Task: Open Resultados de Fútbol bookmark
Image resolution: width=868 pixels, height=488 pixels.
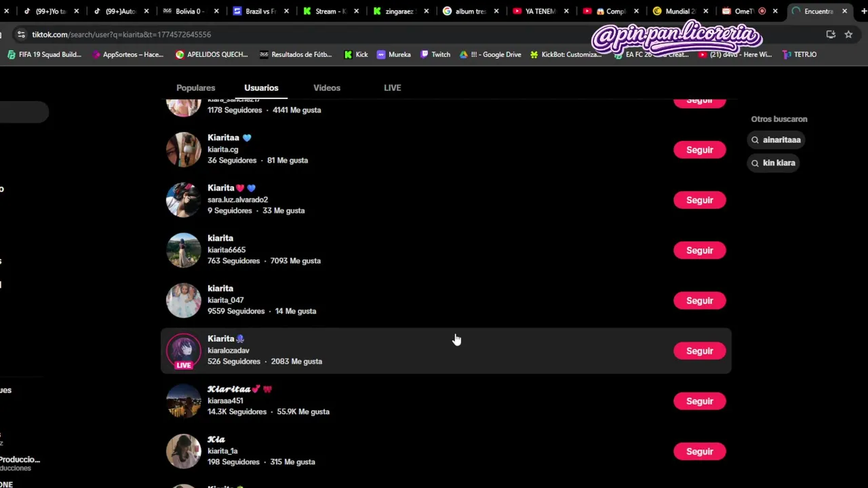Action: (x=296, y=54)
